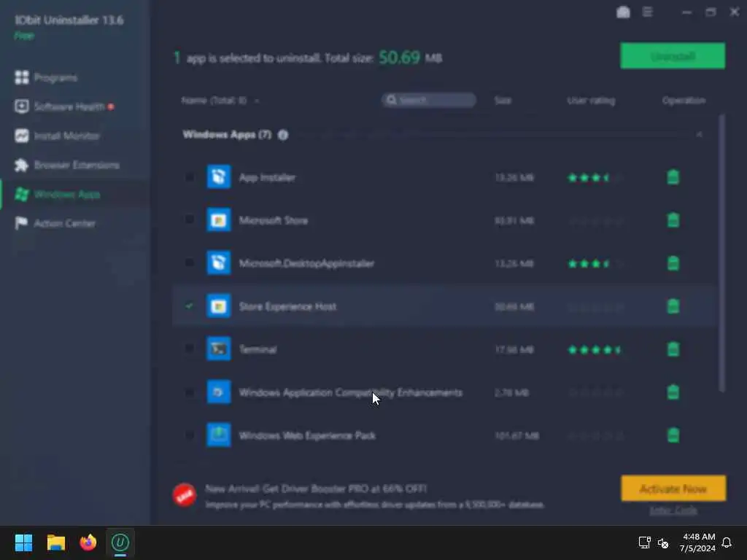
Task: Check the Microsoft Store checkbox
Action: (189, 220)
